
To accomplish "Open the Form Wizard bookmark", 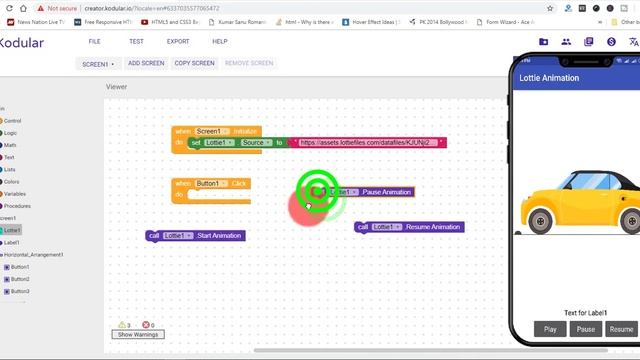I will pos(505,22).
